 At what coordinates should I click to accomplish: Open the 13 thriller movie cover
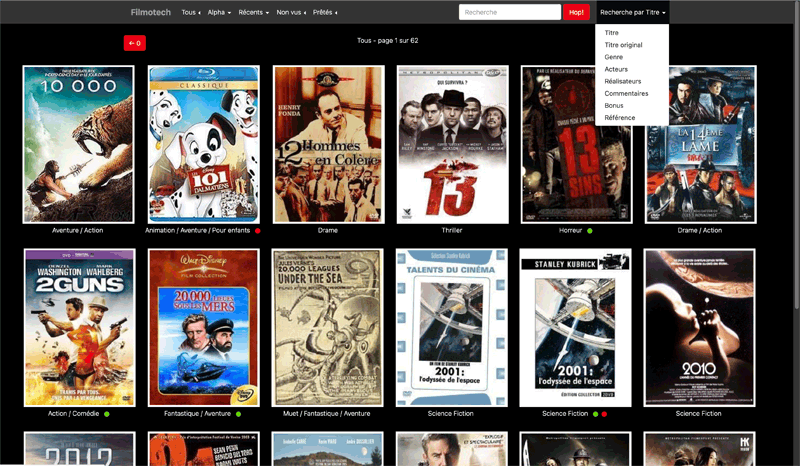453,144
